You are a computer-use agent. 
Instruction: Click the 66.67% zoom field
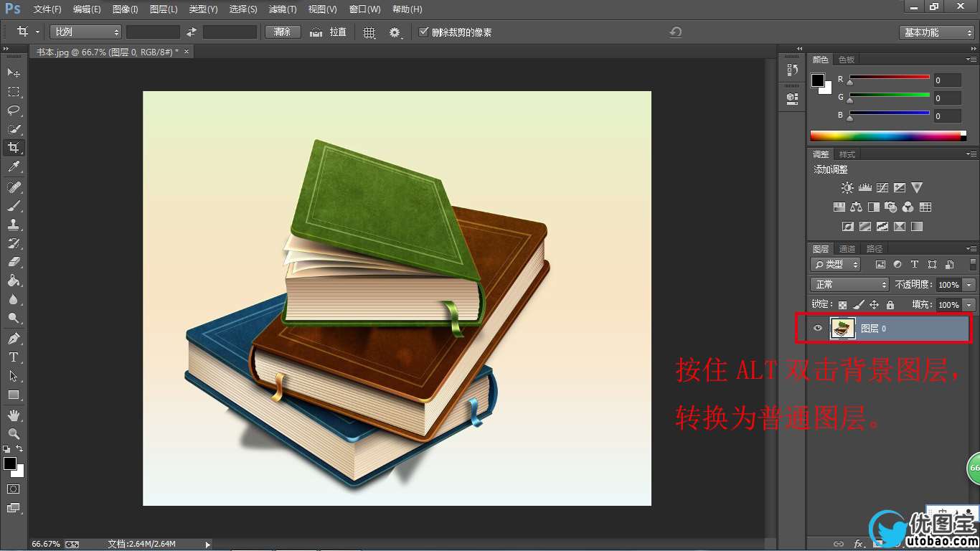tap(47, 544)
